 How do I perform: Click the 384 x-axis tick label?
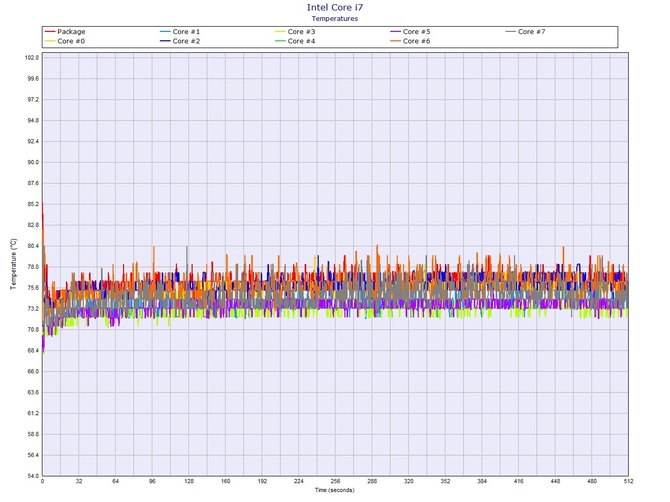[482, 481]
